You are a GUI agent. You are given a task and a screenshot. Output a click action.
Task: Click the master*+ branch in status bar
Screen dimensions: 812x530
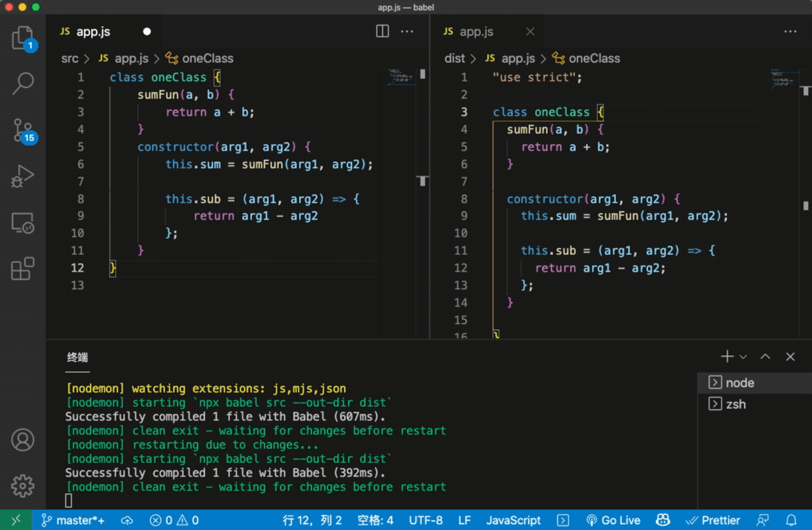click(x=73, y=520)
